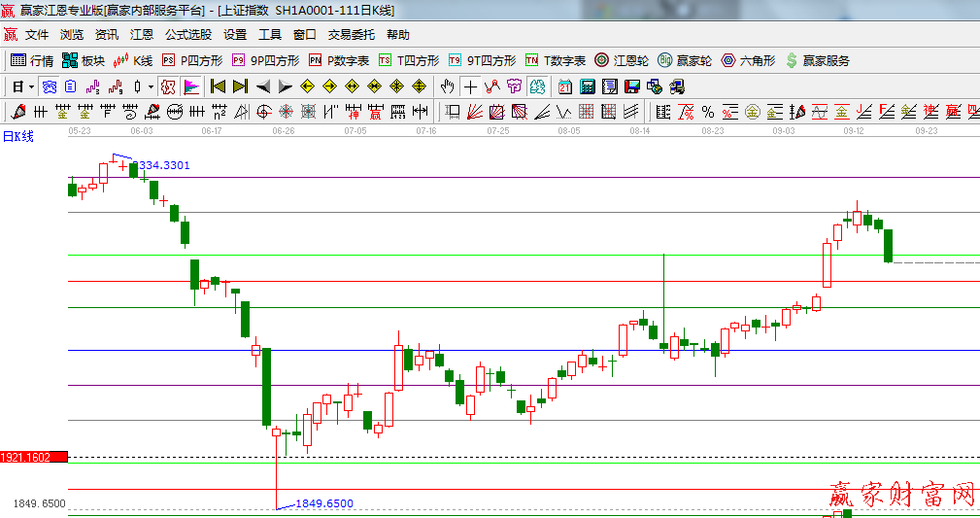Viewport: 980px width, 518px height.
Task: Open the 设置 settings menu
Action: tap(235, 34)
